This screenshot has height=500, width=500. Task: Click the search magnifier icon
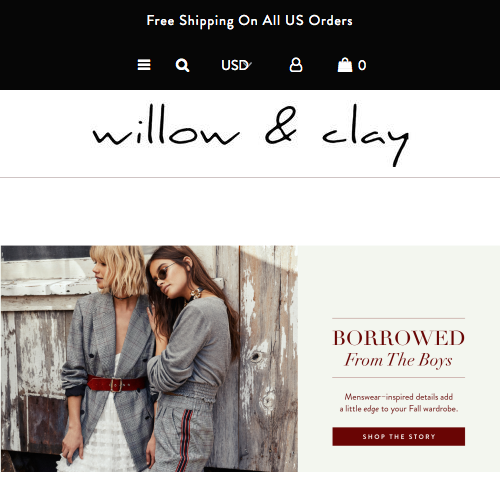(x=182, y=65)
